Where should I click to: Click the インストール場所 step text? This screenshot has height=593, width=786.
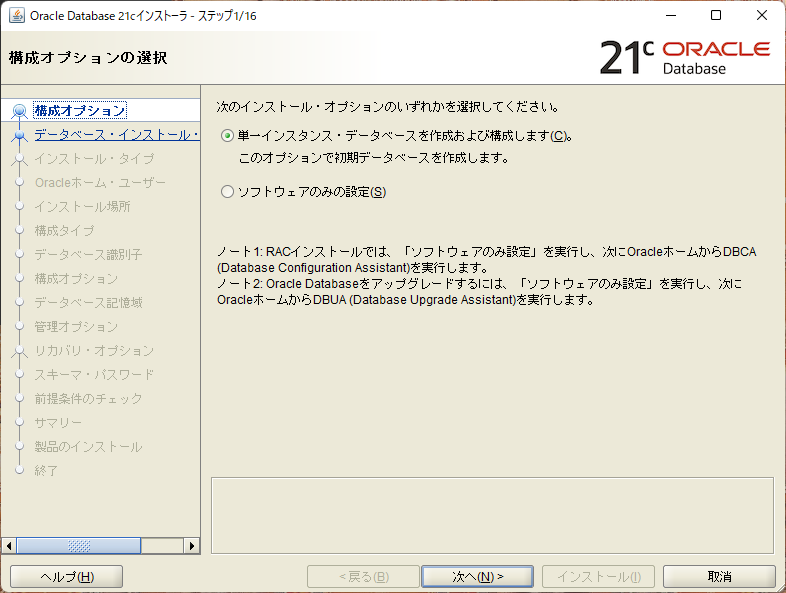point(82,207)
